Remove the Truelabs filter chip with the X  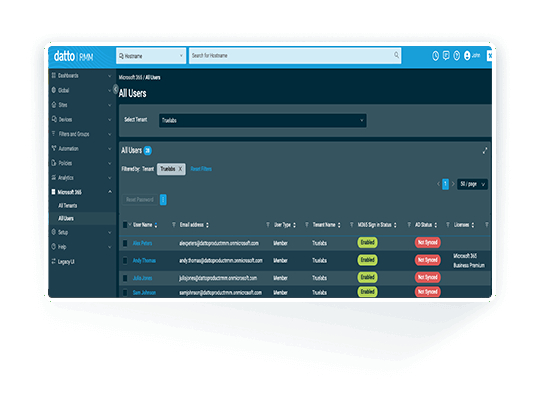click(x=180, y=169)
